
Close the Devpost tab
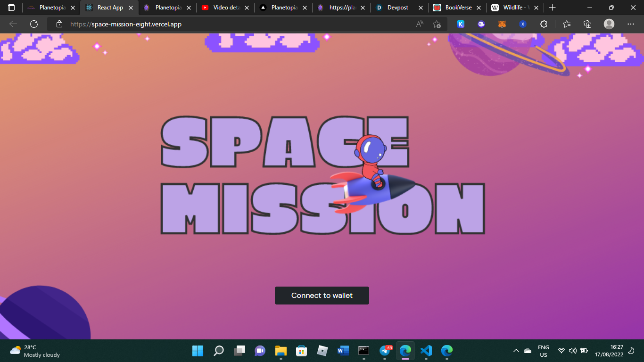click(x=421, y=8)
